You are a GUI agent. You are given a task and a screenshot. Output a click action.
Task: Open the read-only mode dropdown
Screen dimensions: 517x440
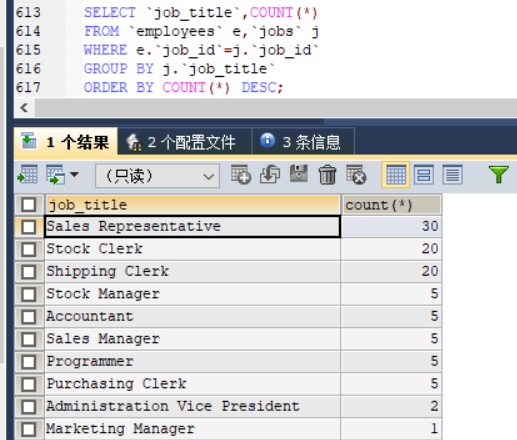click(157, 176)
